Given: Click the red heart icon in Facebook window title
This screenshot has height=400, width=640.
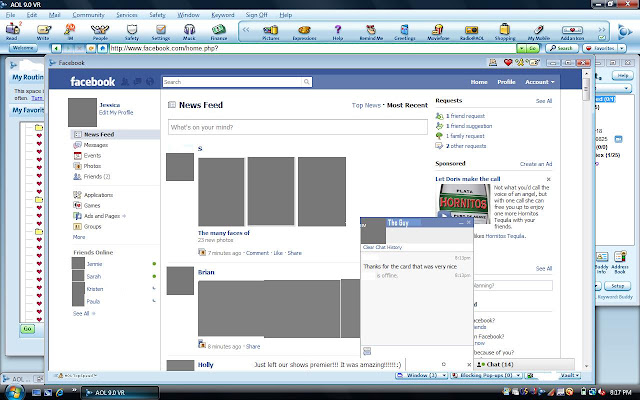Looking at the screenshot, I should coord(508,62).
